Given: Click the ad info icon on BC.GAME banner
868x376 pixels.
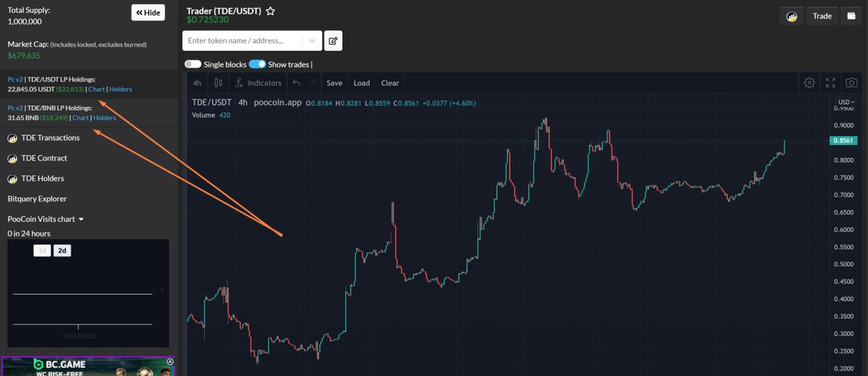Looking at the screenshot, I should tap(170, 362).
